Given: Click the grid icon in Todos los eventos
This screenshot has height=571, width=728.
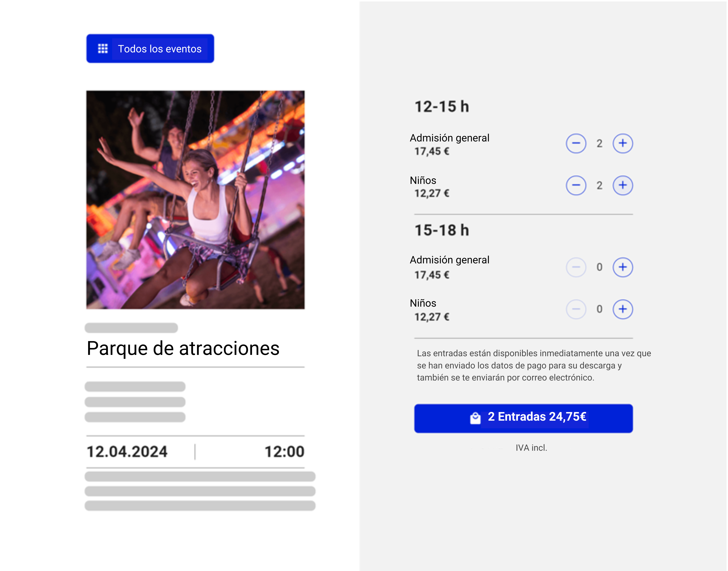Looking at the screenshot, I should (103, 48).
